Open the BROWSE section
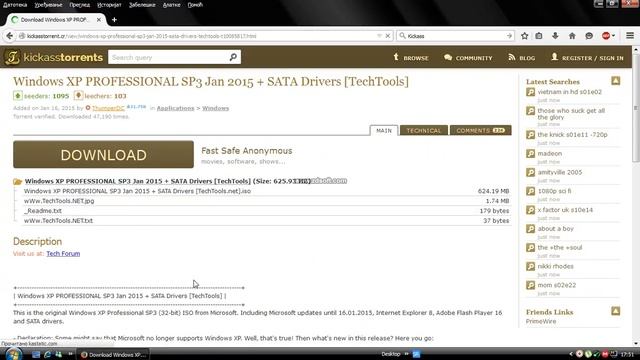The width and height of the screenshot is (640, 360). click(x=411, y=58)
